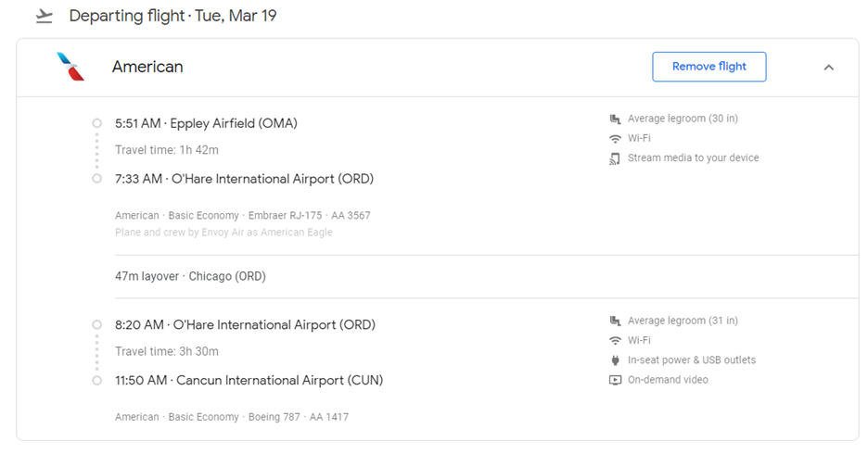Click the legroom seat icon for 30 in
The height and width of the screenshot is (454, 868).
tap(614, 119)
